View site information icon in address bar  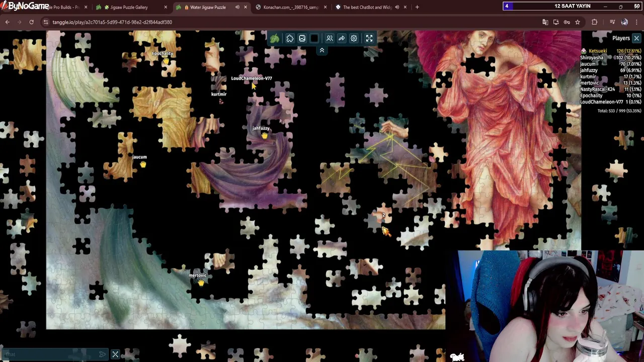[46, 22]
